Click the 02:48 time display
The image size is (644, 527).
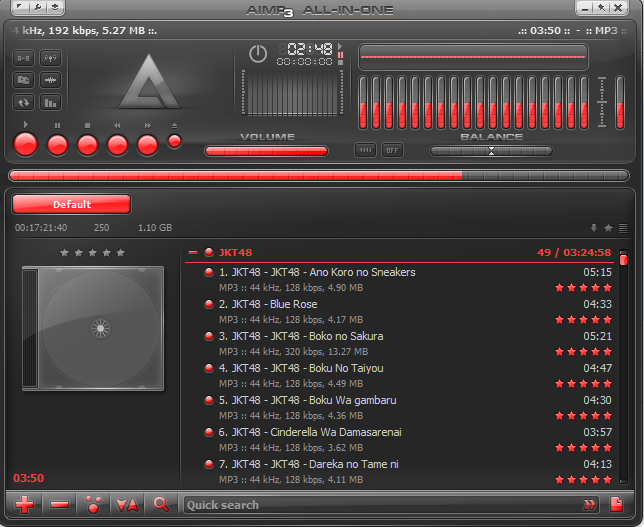pyautogui.click(x=310, y=49)
